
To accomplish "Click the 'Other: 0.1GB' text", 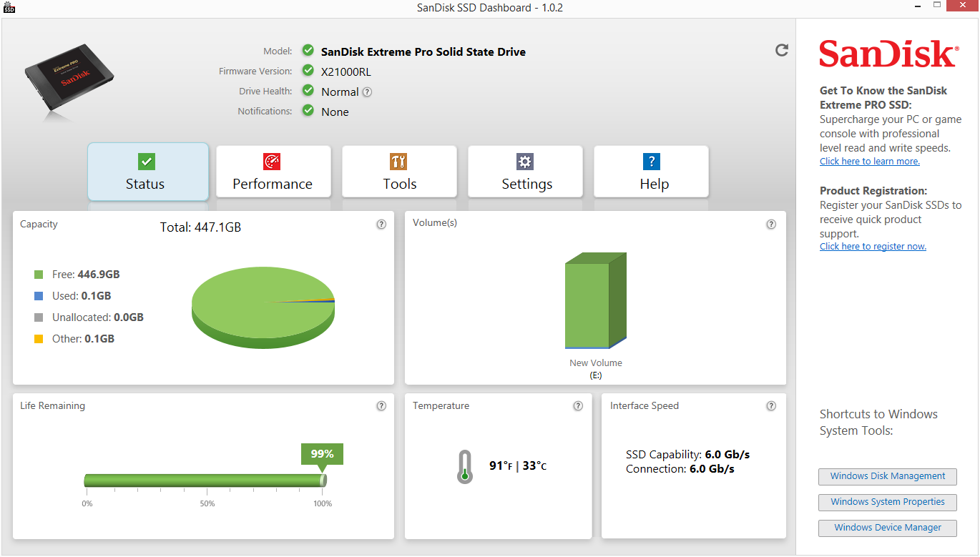I will (83, 339).
